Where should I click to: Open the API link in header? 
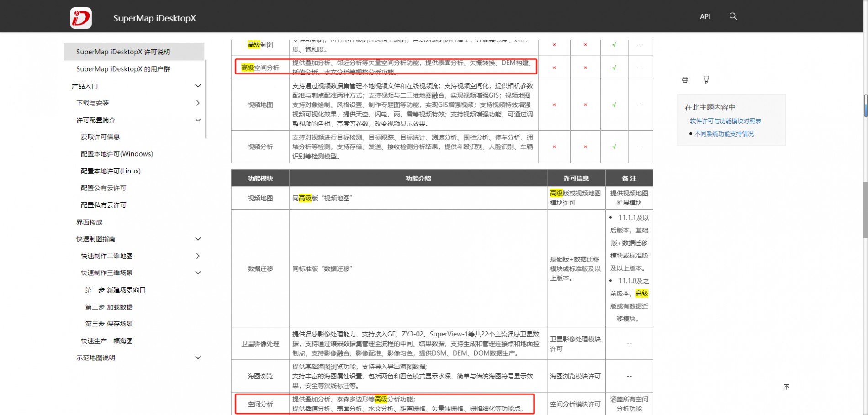(704, 16)
